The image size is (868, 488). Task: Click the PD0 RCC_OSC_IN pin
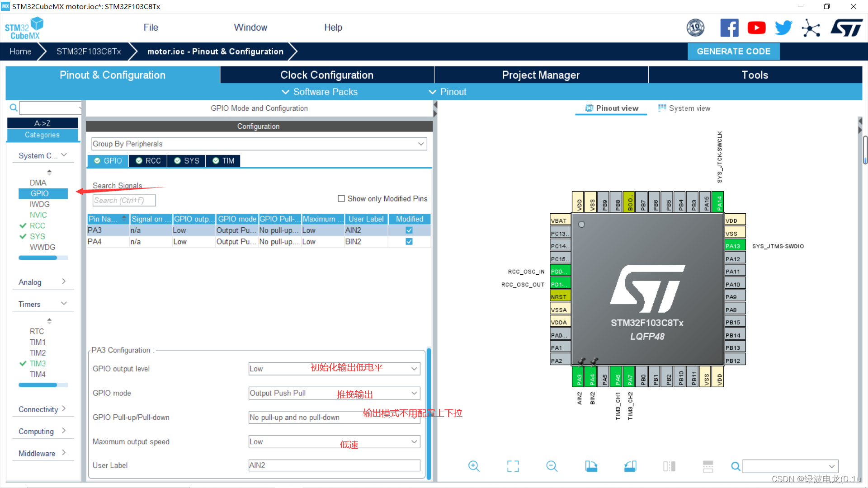(561, 272)
